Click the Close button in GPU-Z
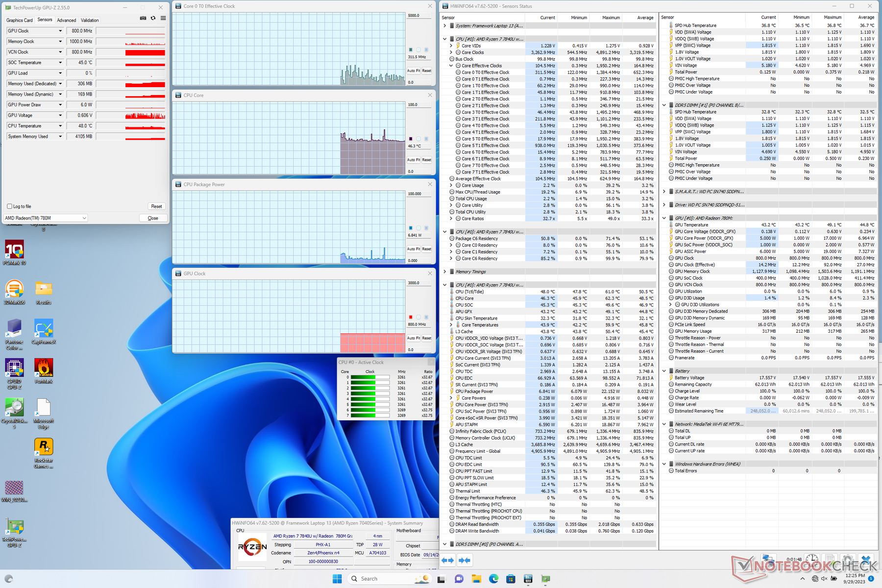Image resolution: width=882 pixels, height=588 pixels. click(x=153, y=218)
